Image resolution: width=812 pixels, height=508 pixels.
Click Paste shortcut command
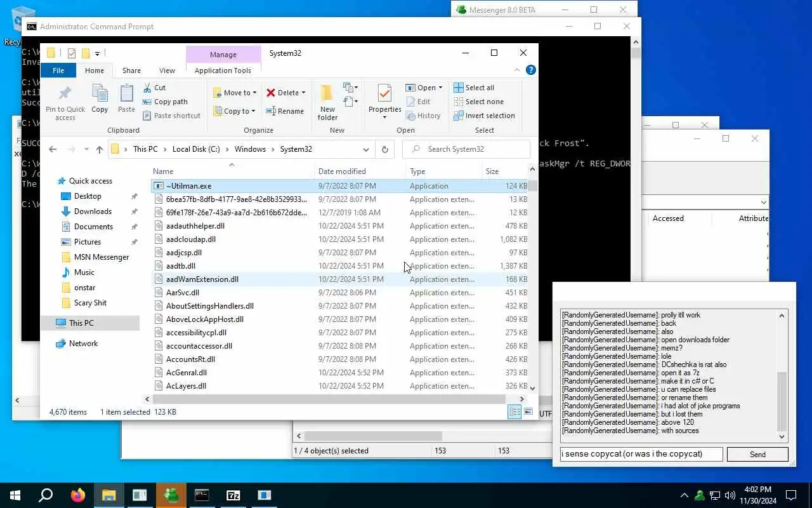click(x=171, y=116)
